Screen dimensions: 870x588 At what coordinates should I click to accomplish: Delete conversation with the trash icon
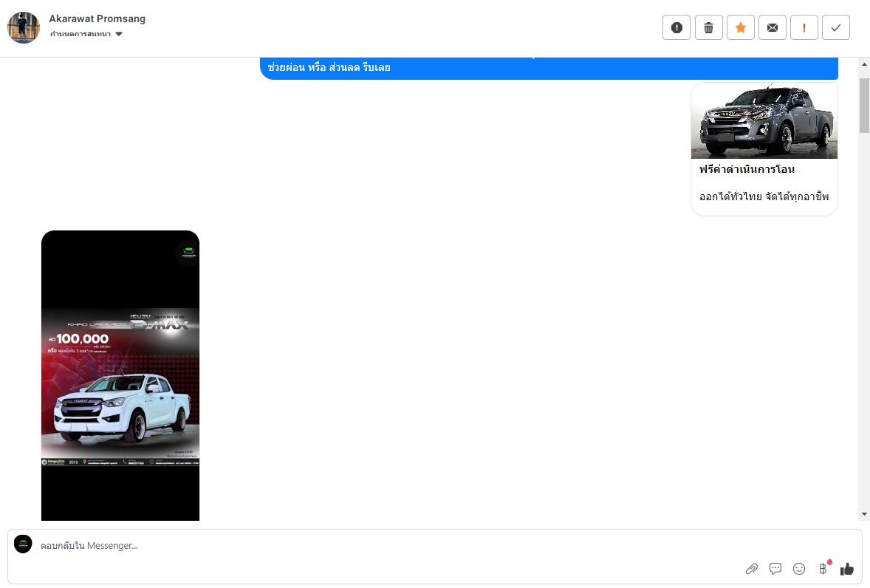pos(708,28)
